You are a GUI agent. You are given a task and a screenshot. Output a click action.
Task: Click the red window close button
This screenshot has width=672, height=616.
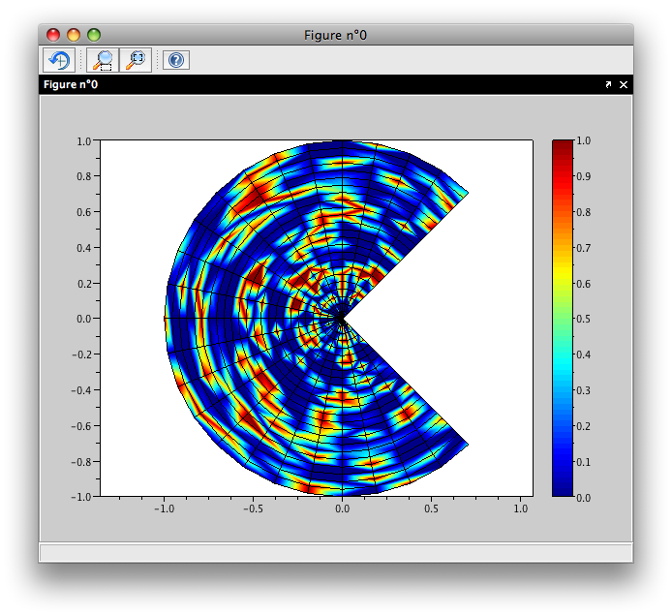[x=53, y=35]
